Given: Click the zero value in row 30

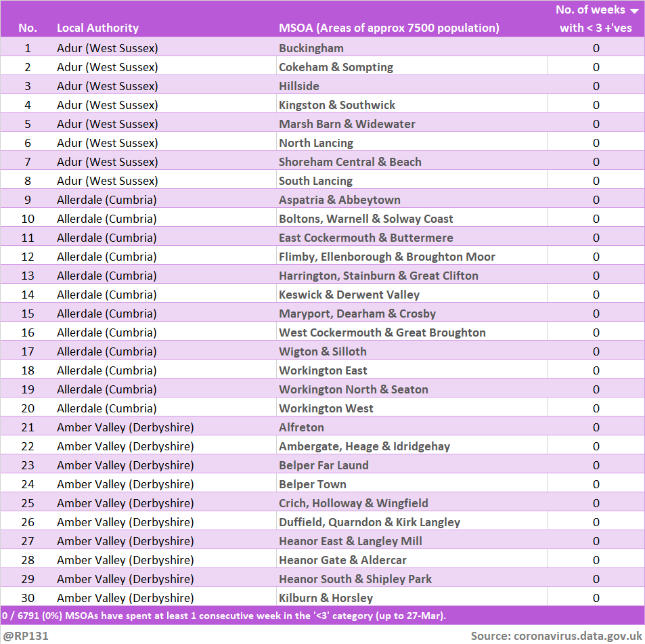Looking at the screenshot, I should click(x=596, y=598).
